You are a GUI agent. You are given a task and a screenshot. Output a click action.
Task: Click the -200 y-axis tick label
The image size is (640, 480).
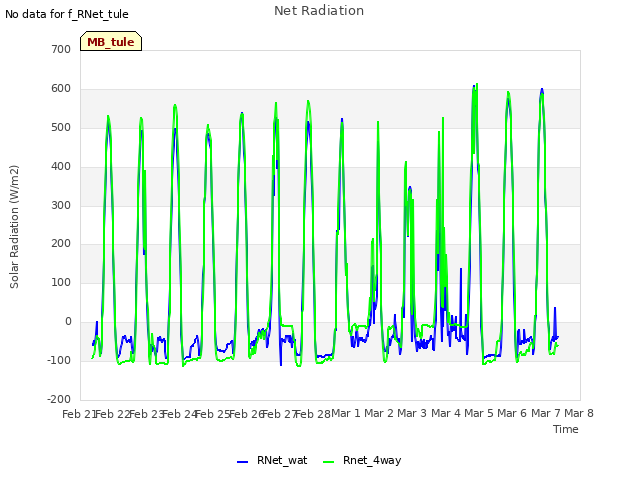point(59,399)
